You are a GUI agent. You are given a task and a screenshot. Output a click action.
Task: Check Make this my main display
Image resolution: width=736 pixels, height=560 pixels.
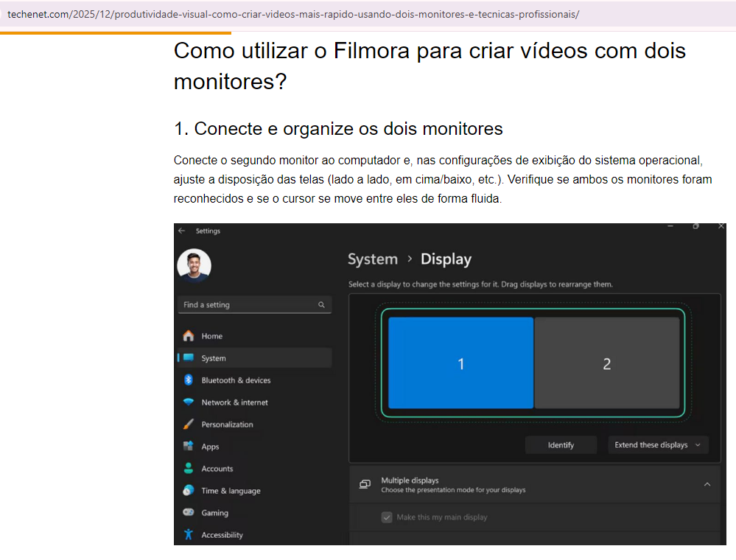(387, 517)
